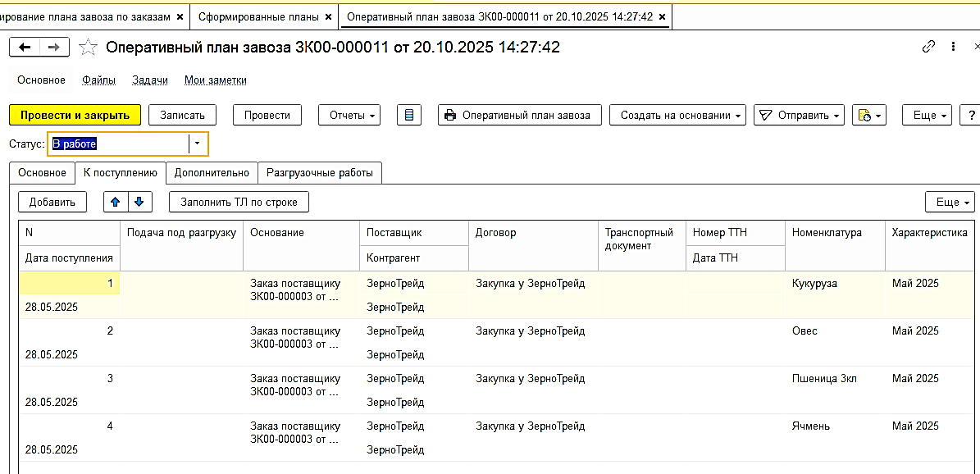Open the document movements report icon
This screenshot has width=980, height=474.
coord(408,116)
